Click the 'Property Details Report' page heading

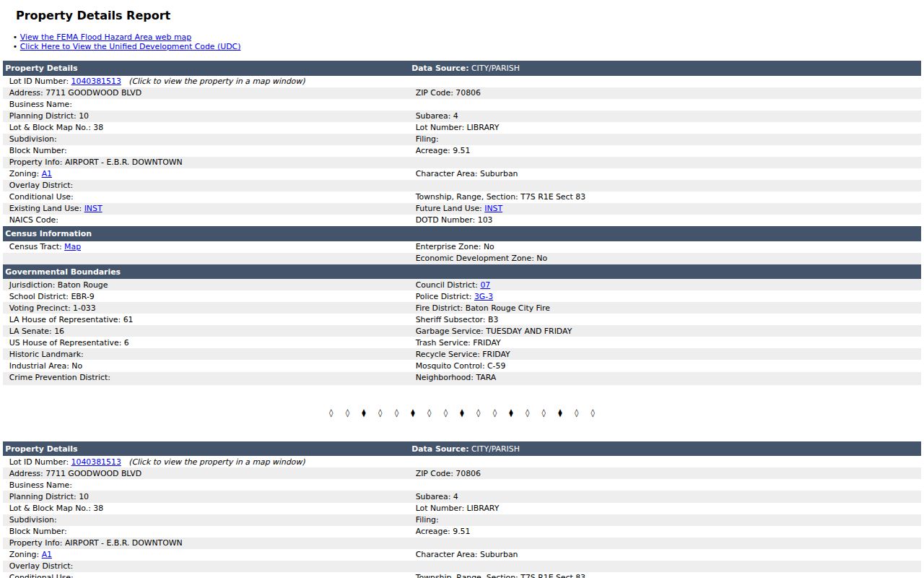click(x=93, y=15)
